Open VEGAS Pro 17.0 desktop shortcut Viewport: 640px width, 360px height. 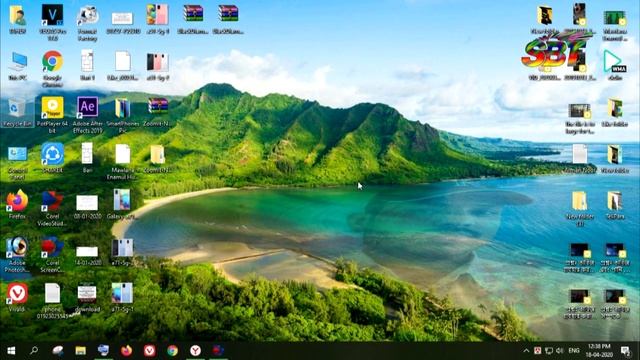point(52,22)
